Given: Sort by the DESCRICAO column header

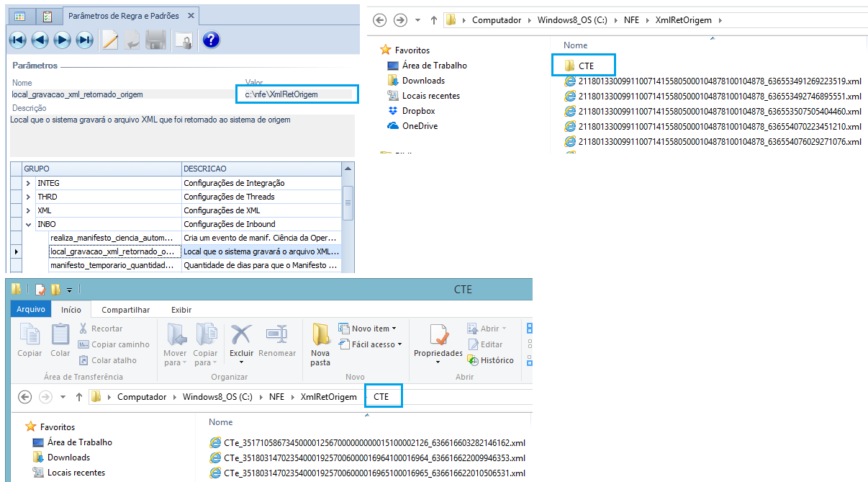Looking at the screenshot, I should click(261, 169).
